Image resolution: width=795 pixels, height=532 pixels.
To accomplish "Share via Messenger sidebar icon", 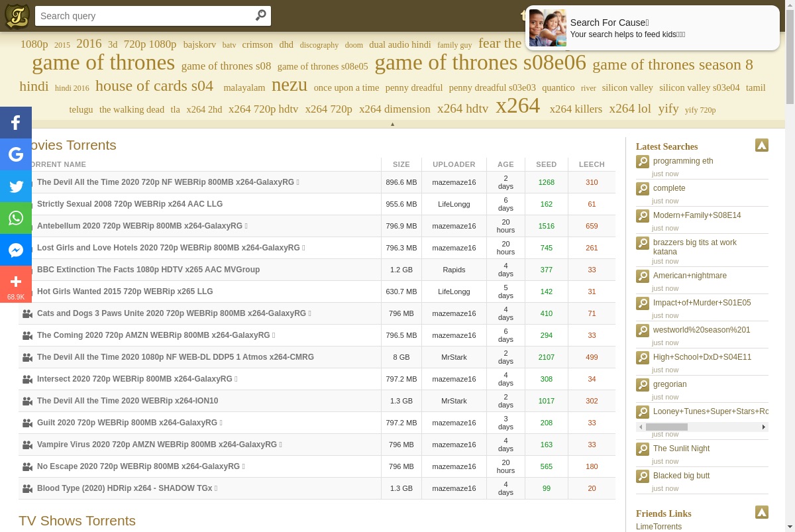I will coord(16,250).
